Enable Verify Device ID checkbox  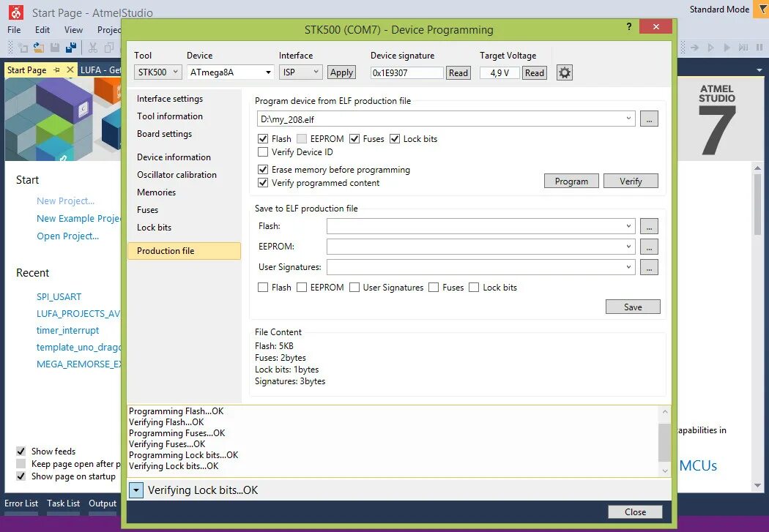coord(263,152)
